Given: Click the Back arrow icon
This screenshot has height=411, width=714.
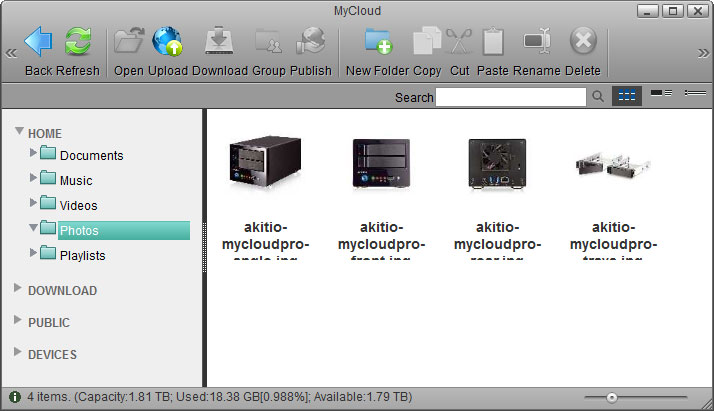Looking at the screenshot, I should click(38, 42).
